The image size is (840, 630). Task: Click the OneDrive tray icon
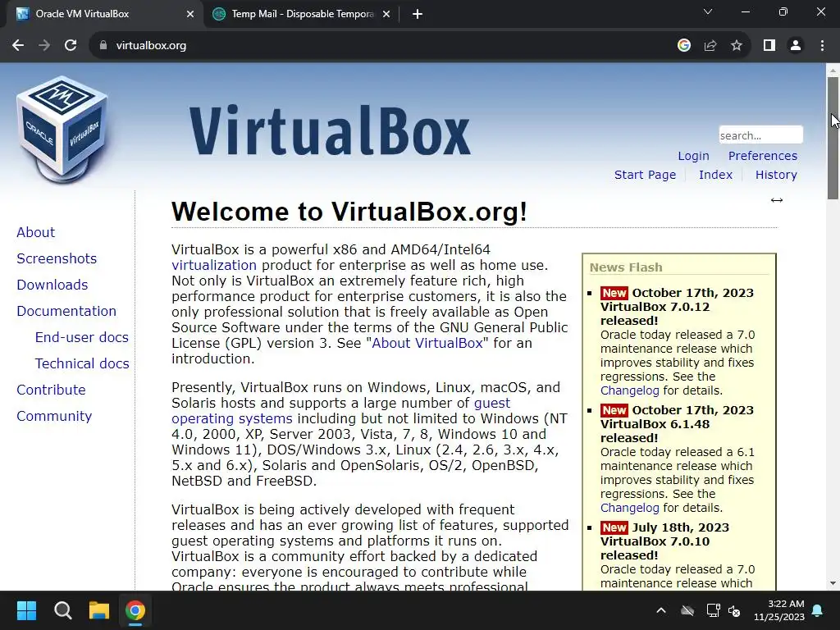tap(687, 610)
